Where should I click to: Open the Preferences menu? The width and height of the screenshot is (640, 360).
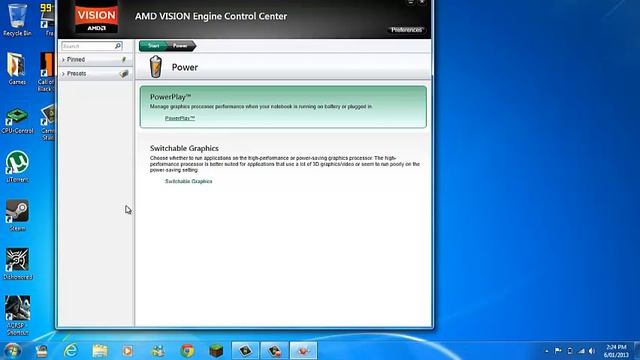click(x=406, y=30)
